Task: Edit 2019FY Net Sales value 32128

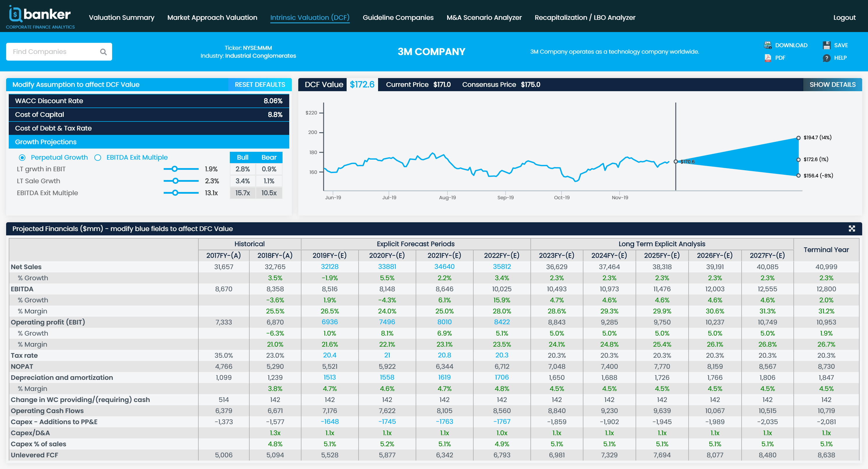Action: (x=329, y=267)
